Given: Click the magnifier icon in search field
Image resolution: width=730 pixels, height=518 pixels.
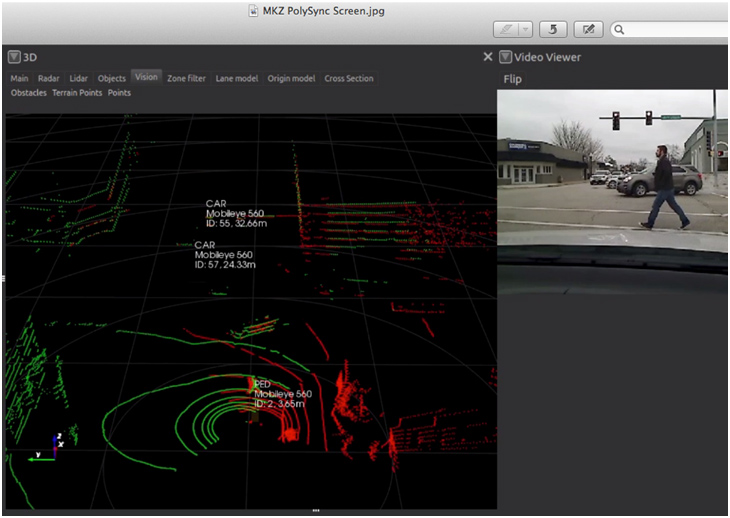Looking at the screenshot, I should pos(621,30).
